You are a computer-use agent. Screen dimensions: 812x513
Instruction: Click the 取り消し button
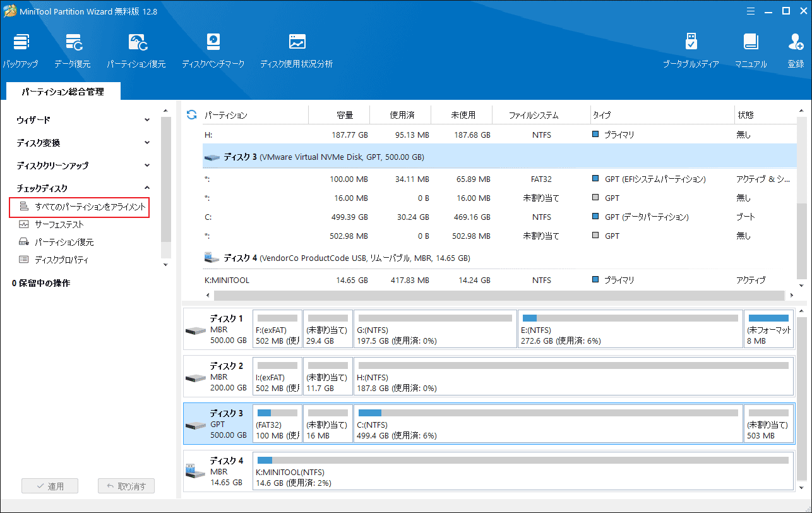[126, 485]
